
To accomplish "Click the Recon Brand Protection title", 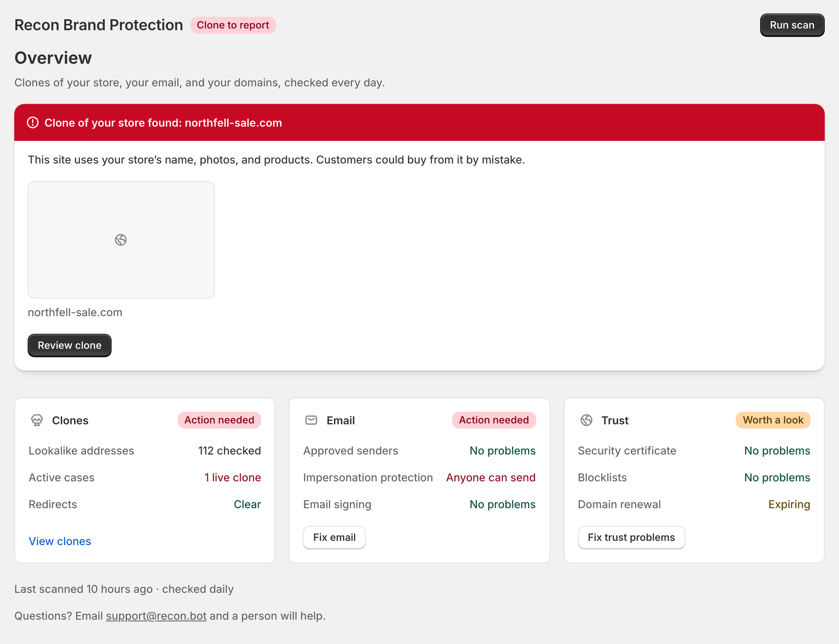I will 99,25.
